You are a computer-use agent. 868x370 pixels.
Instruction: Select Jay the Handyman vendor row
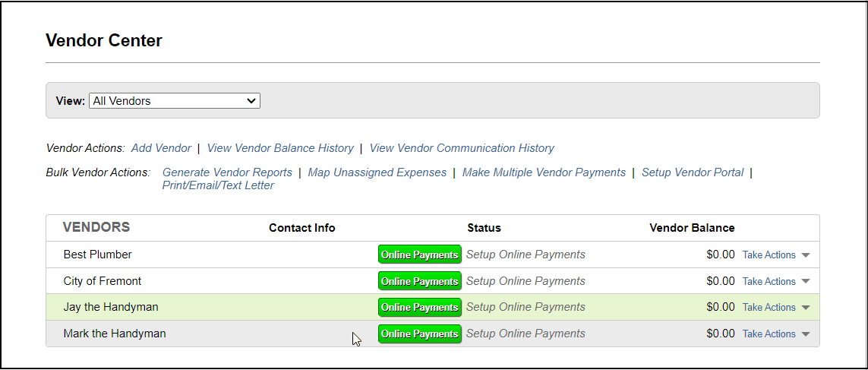point(111,307)
